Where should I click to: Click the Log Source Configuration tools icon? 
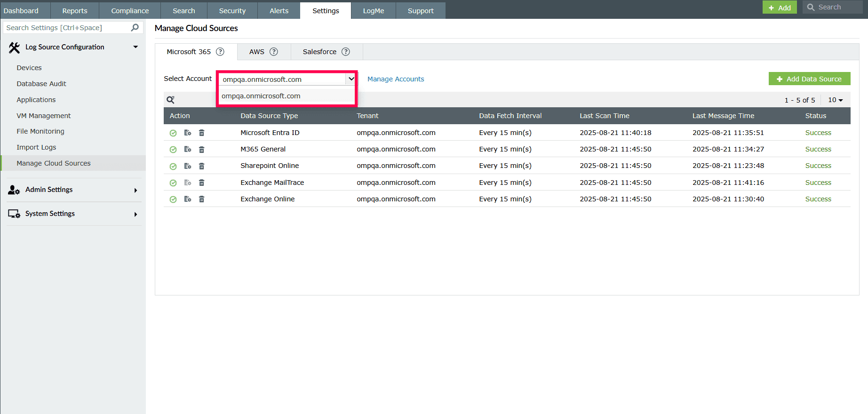tap(14, 48)
